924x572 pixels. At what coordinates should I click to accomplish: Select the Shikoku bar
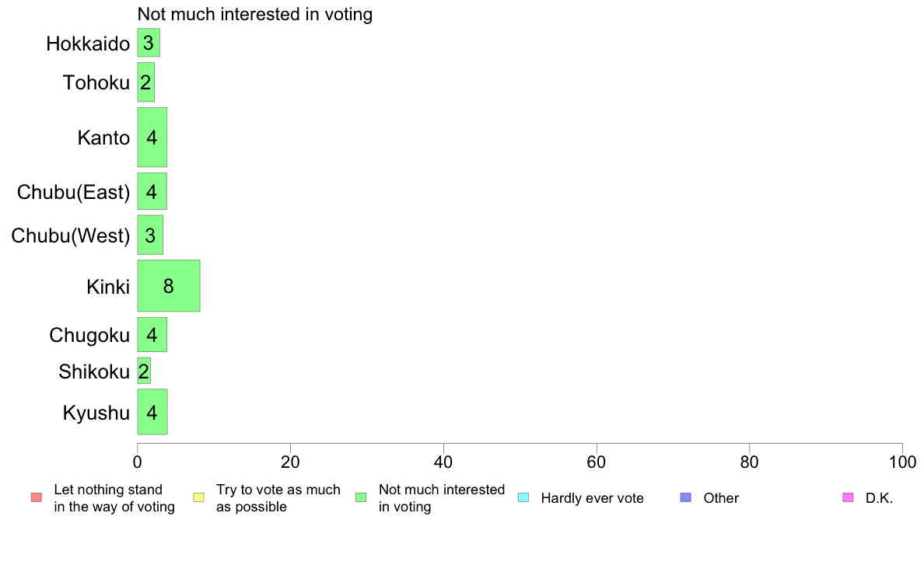pyautogui.click(x=144, y=371)
